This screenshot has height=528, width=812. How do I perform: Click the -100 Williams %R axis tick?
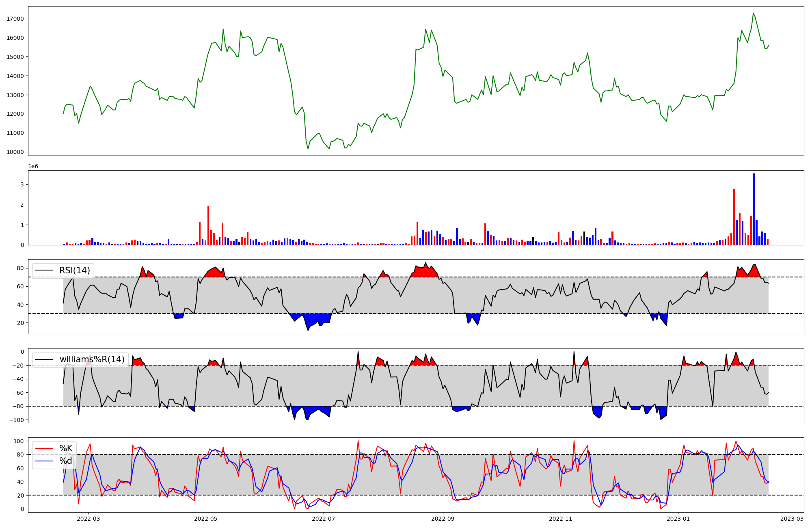[x=17, y=420]
